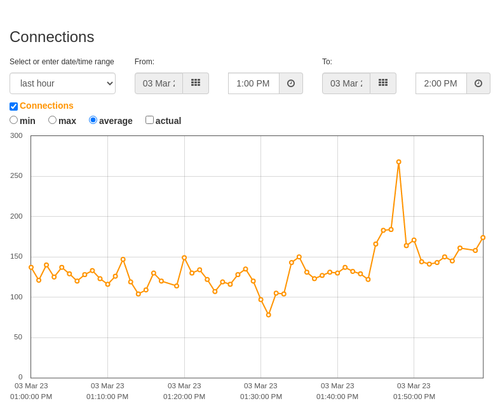The height and width of the screenshot is (403, 500).
Task: Click the 150 y-axis label
Action: point(16,256)
